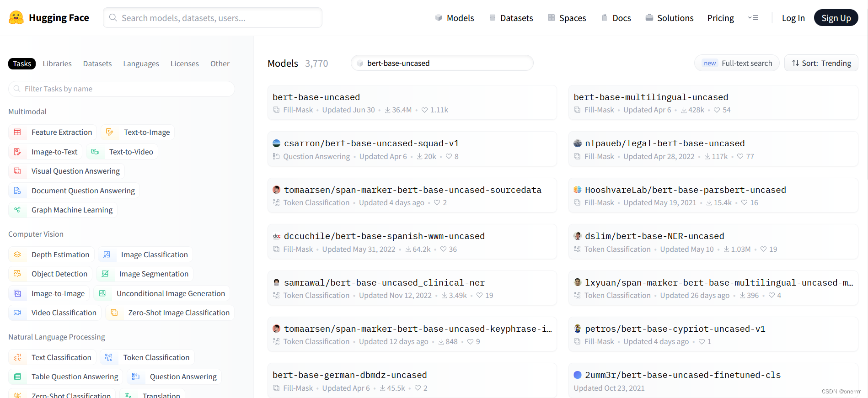
Task: Switch to the Licenses filter tab
Action: pyautogui.click(x=185, y=64)
